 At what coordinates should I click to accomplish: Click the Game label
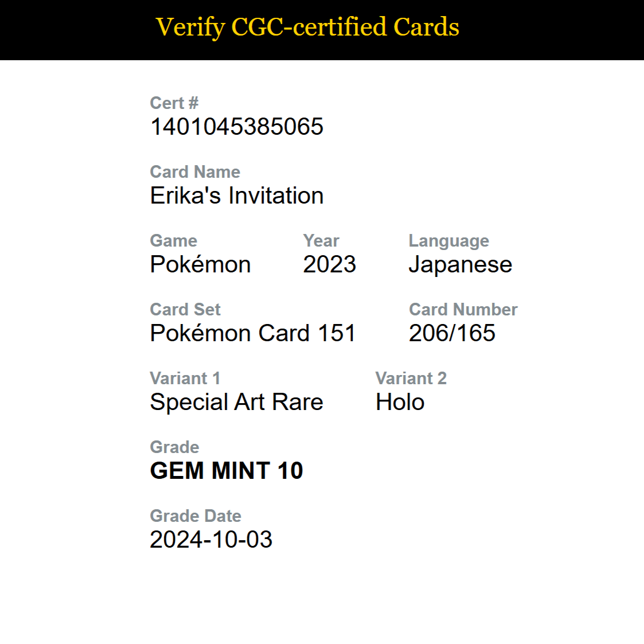174,241
